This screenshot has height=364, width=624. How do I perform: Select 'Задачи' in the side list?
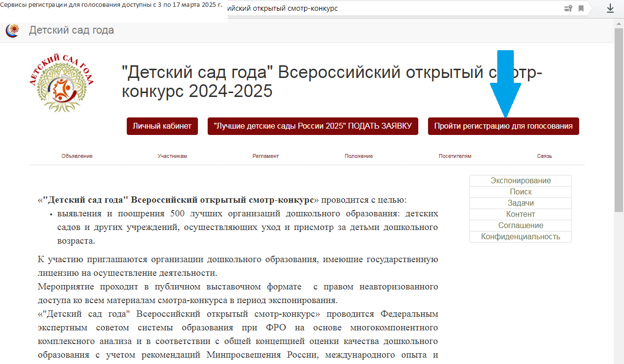tap(521, 203)
